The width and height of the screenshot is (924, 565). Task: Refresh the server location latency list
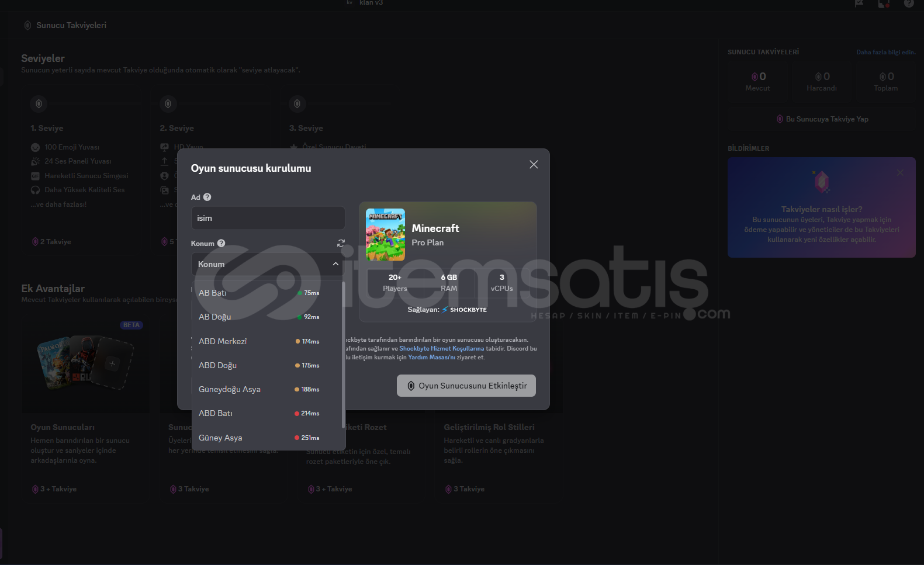pyautogui.click(x=341, y=243)
